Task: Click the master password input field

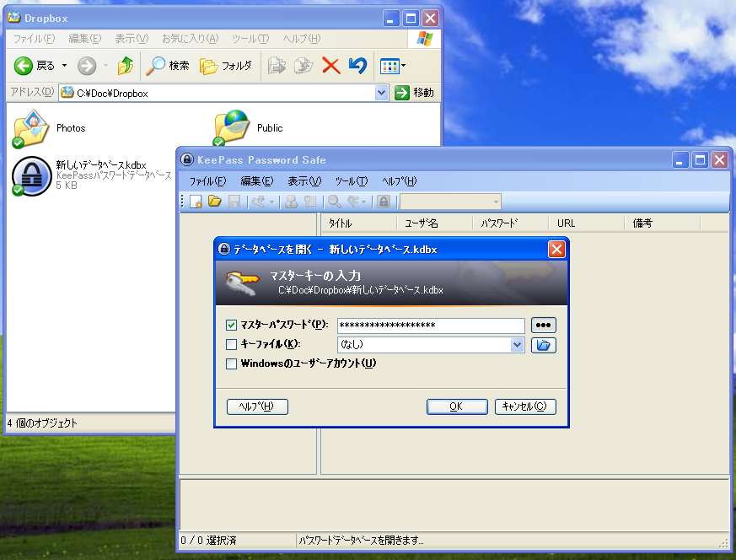Action: tap(431, 326)
